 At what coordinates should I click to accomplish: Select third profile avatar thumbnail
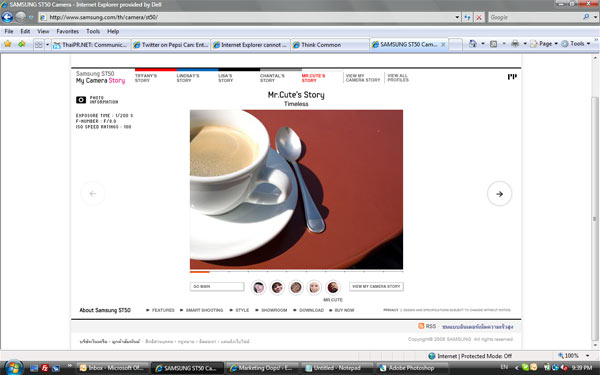[x=296, y=287]
